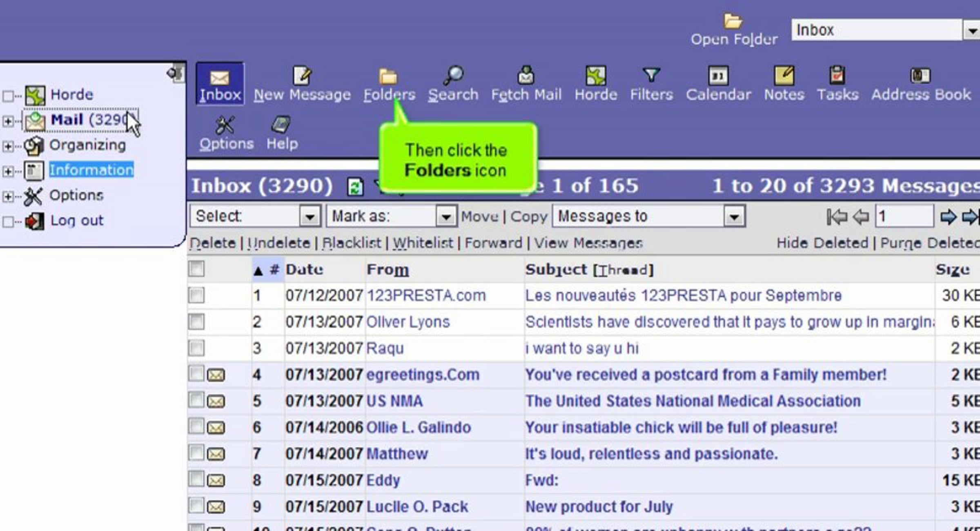The height and width of the screenshot is (531, 980).
Task: Expand the Organizing tree node
Action: click(x=8, y=146)
